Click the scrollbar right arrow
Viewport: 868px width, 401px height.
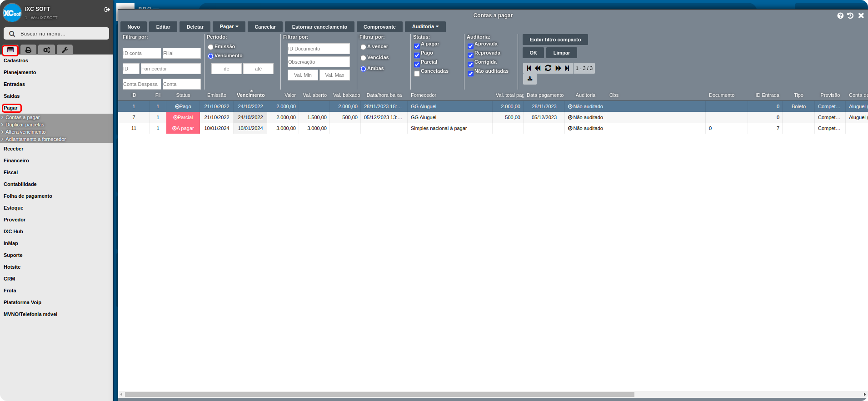pyautogui.click(x=864, y=395)
